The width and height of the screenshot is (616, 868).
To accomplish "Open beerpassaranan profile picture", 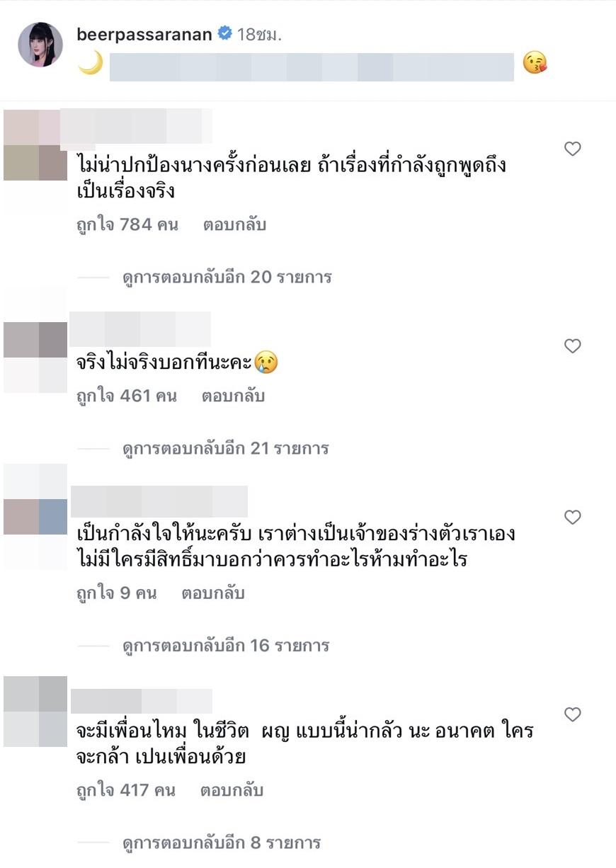I will [x=40, y=45].
